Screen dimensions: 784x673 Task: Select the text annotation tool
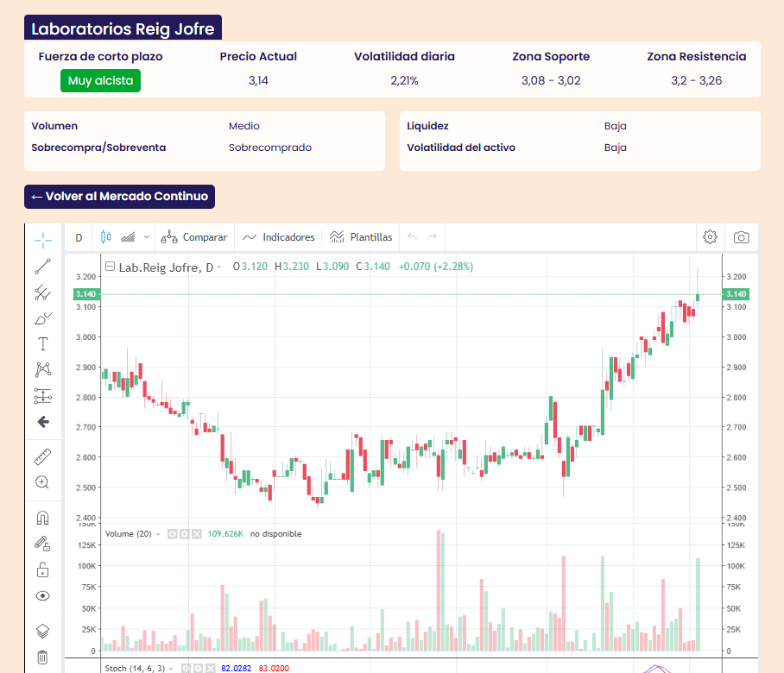coord(43,343)
